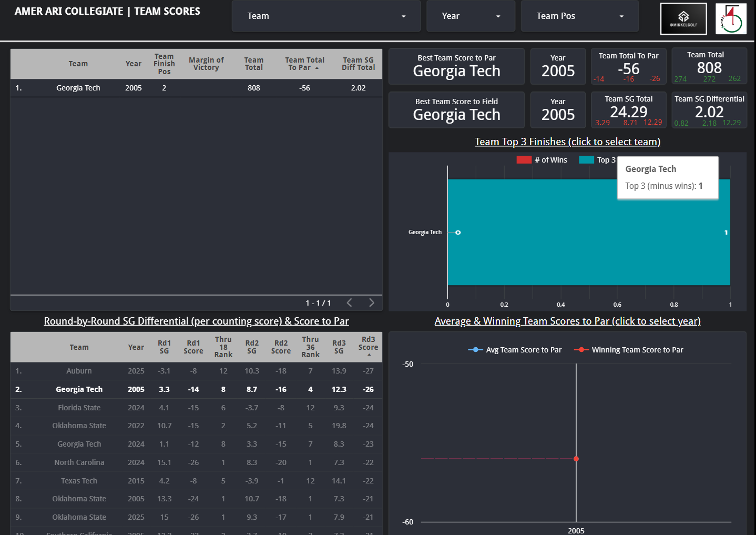Click the Team Top 3 Finishes title
The image size is (756, 535).
[568, 142]
